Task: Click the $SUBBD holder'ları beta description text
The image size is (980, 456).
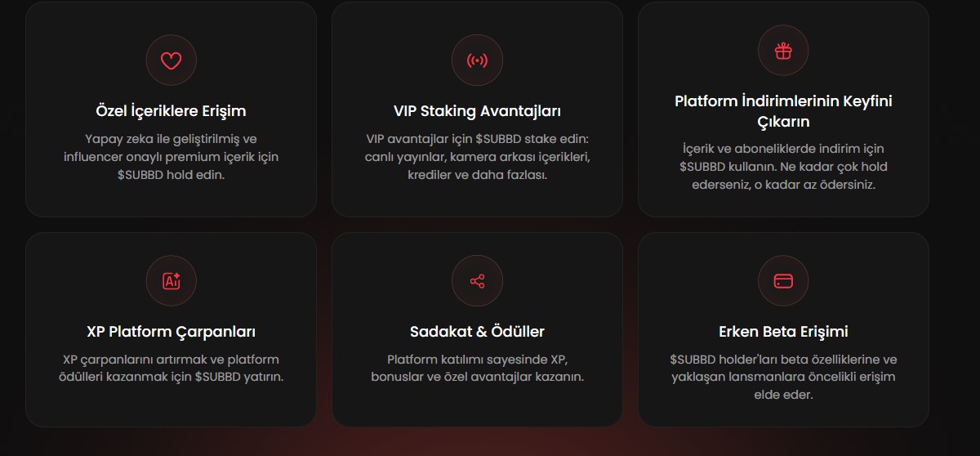Action: click(x=783, y=378)
